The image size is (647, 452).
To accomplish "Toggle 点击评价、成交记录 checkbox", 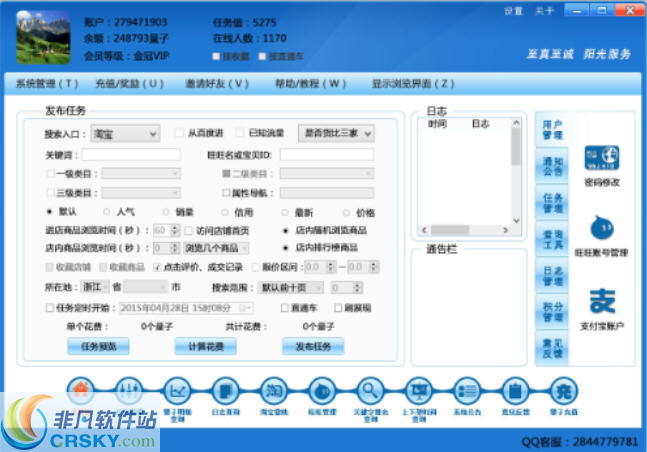I will [x=157, y=267].
